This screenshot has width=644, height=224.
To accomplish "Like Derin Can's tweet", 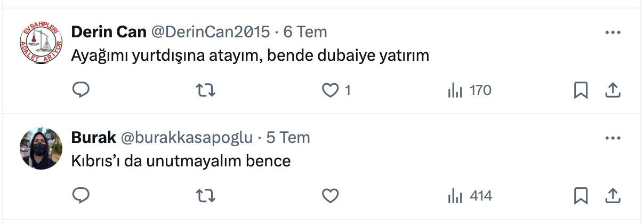I will point(331,91).
